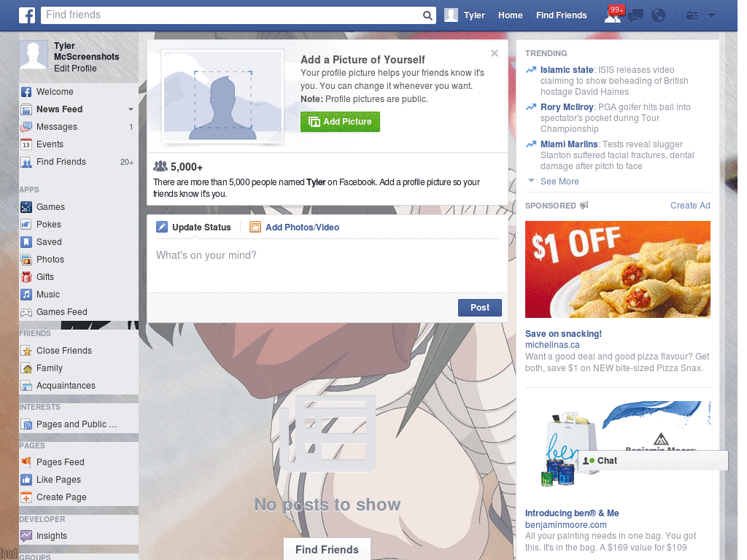Viewport: 747px width, 560px height.
Task: Open the Rory McIlroy trending link
Action: [566, 107]
